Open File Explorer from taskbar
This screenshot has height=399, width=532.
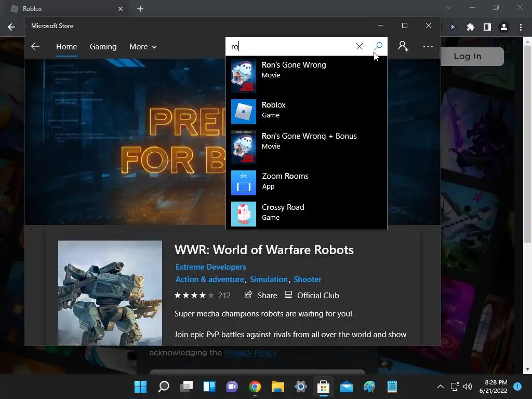click(278, 387)
